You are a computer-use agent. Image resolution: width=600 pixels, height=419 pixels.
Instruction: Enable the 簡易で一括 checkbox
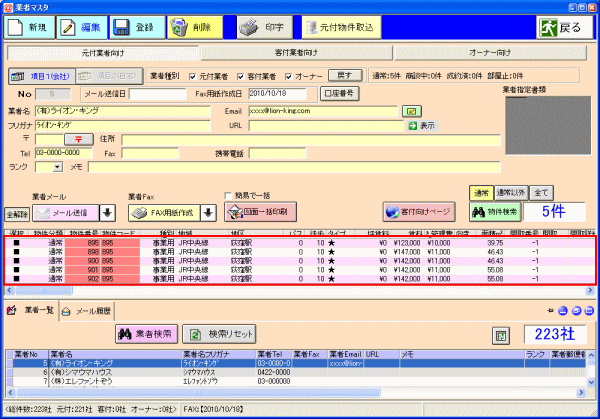coord(228,196)
